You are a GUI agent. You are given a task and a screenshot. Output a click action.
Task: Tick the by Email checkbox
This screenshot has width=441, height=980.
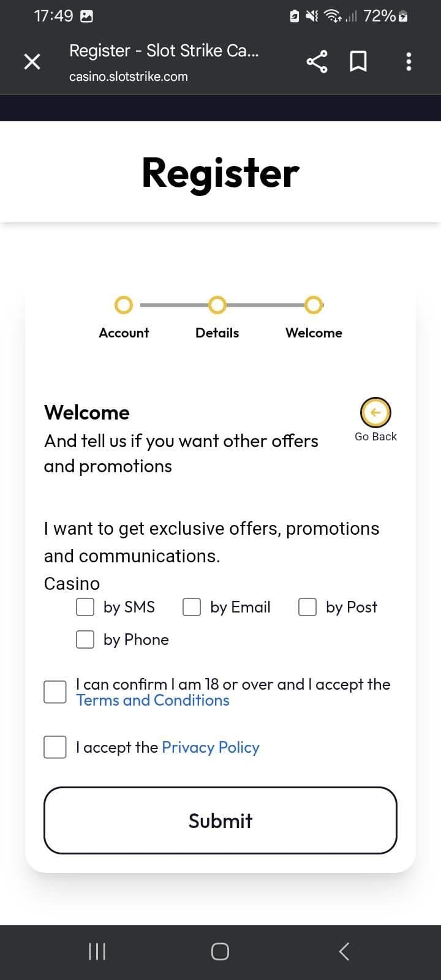coord(192,607)
